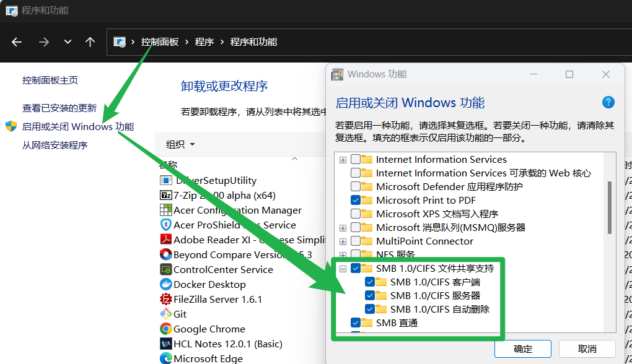Select 'SMB 1.0/CIFS 服务器' tree item
632x364 pixels.
tap(436, 295)
